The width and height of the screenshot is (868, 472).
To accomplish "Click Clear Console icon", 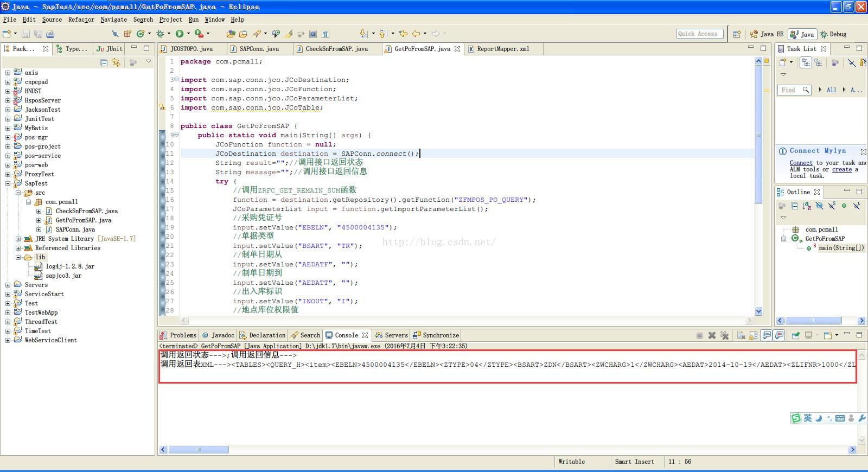I will (741, 335).
